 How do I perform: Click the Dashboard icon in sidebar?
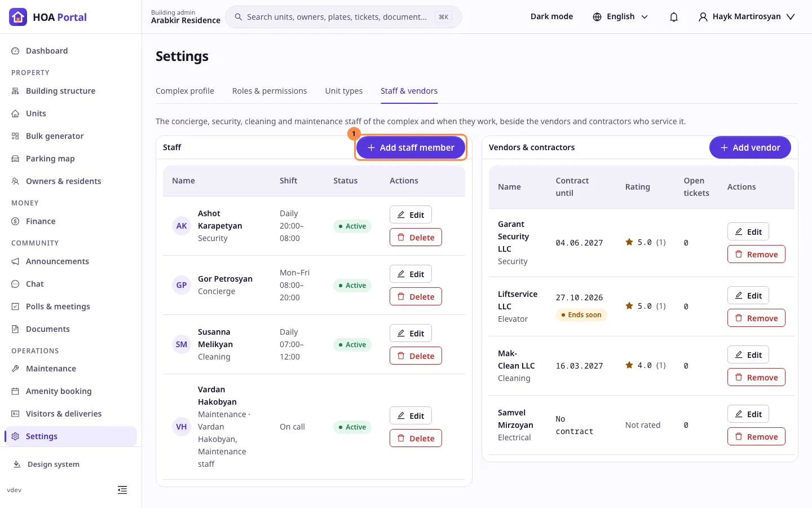[15, 51]
